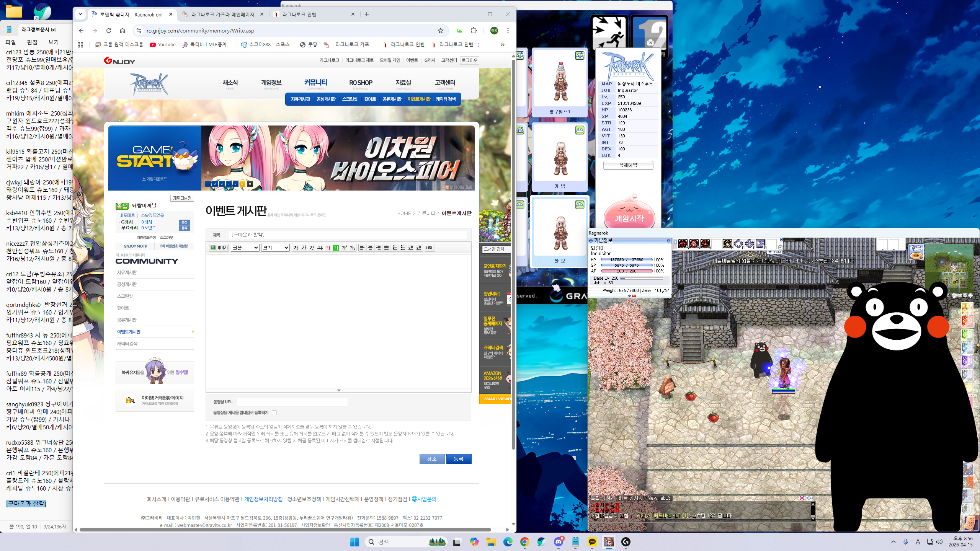Open the 크기 font size dropdown

tap(275, 248)
